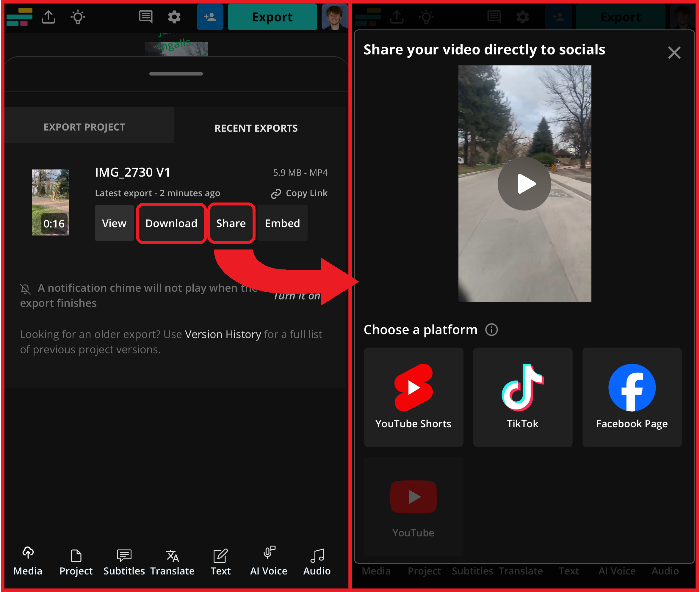This screenshot has width=700, height=592.
Task: Open the Project tab icon
Action: 76,555
